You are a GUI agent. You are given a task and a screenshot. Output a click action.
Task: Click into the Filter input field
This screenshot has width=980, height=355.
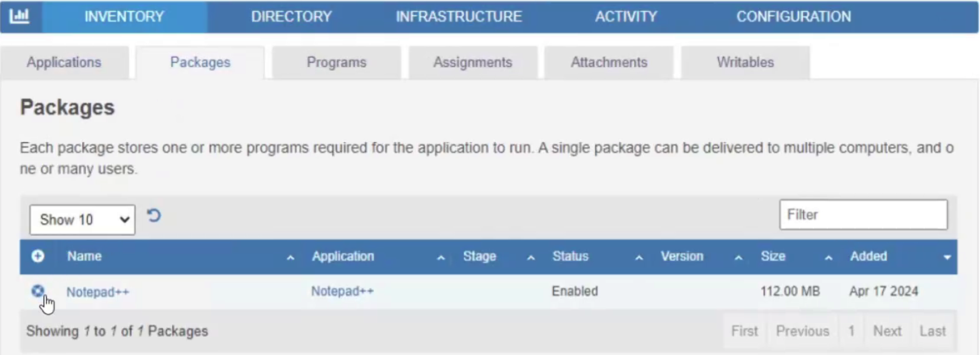click(x=863, y=215)
